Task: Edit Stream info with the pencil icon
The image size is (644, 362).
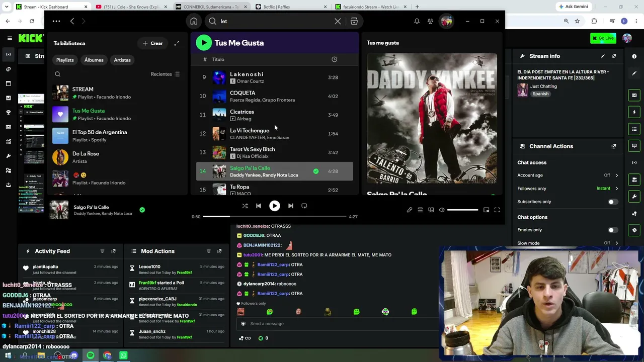Action: [x=603, y=56]
